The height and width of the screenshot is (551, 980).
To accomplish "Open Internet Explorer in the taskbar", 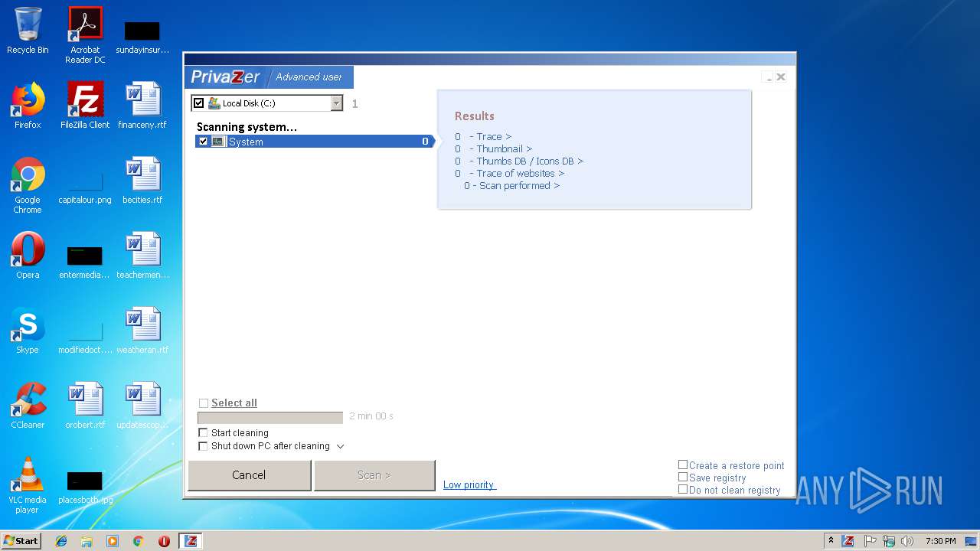I will pyautogui.click(x=61, y=541).
